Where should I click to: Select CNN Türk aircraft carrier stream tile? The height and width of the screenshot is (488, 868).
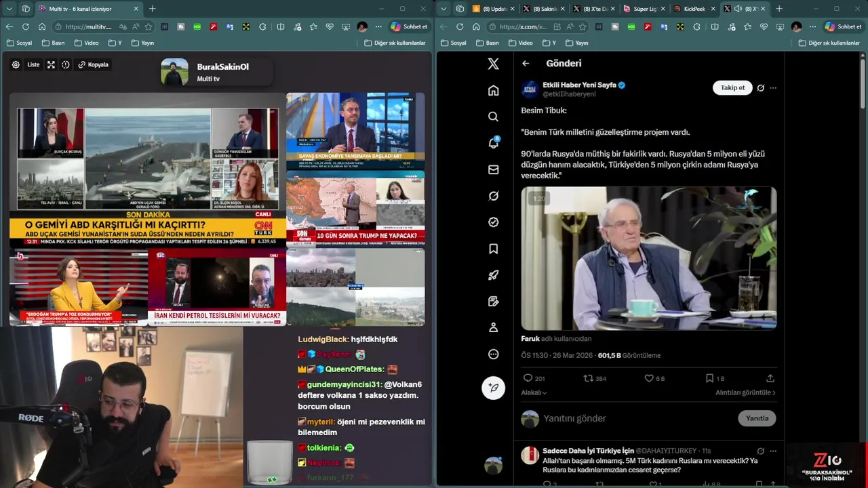[x=148, y=169]
